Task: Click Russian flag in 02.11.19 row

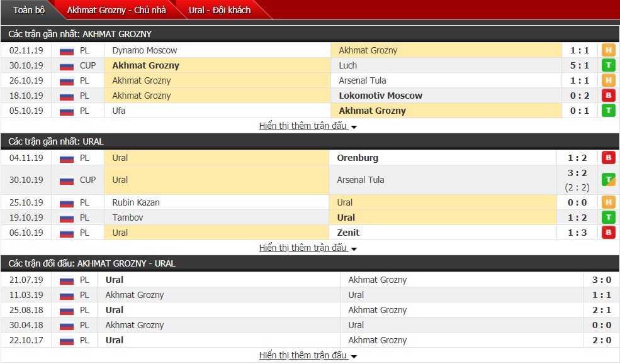Action: (67, 51)
